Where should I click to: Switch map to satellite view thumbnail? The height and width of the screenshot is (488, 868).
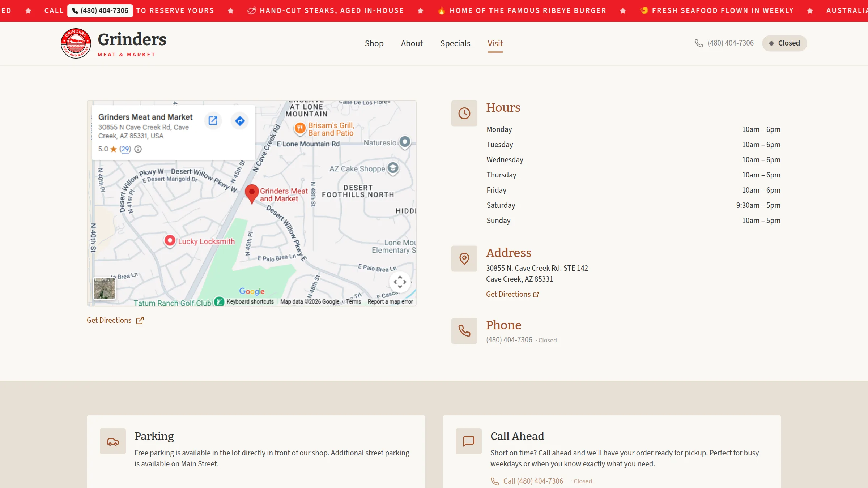click(x=104, y=288)
